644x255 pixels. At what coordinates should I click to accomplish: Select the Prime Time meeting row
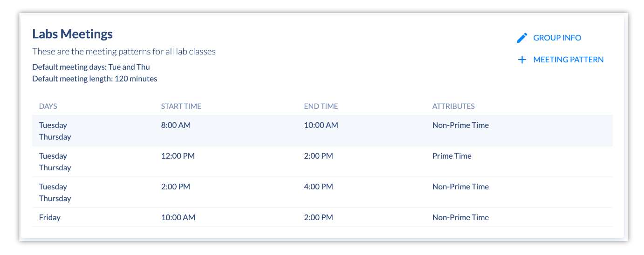click(322, 161)
